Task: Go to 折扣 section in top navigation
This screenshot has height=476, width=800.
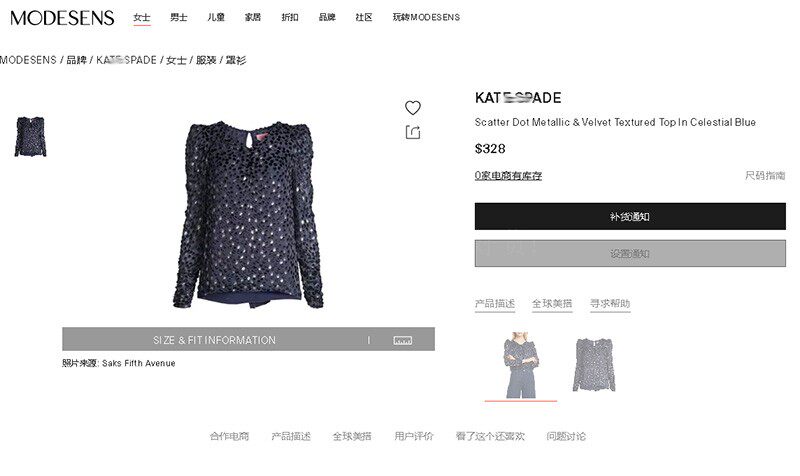Action: [290, 17]
